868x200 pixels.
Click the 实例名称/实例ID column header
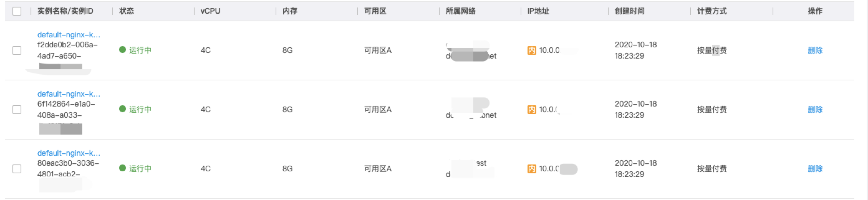[65, 11]
